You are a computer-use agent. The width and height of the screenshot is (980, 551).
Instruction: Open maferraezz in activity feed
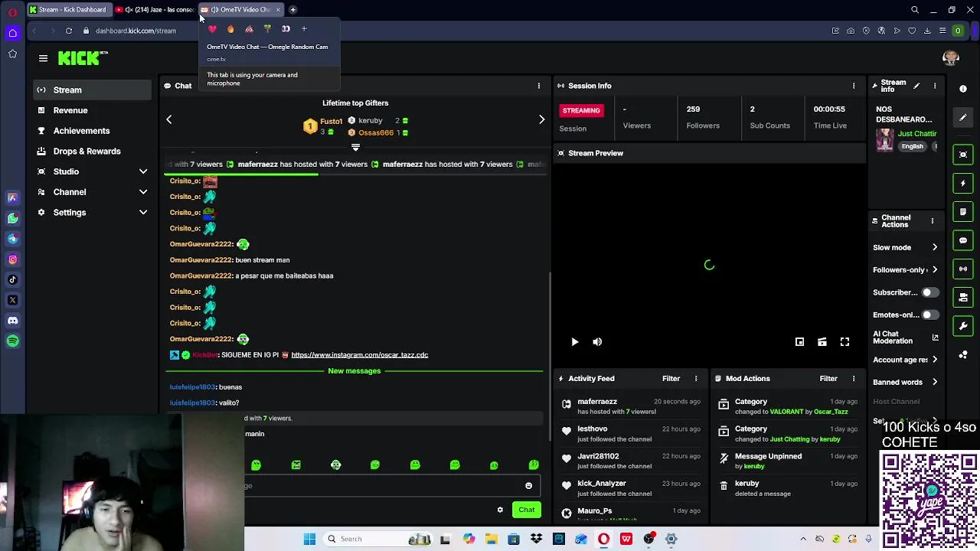pyautogui.click(x=597, y=402)
